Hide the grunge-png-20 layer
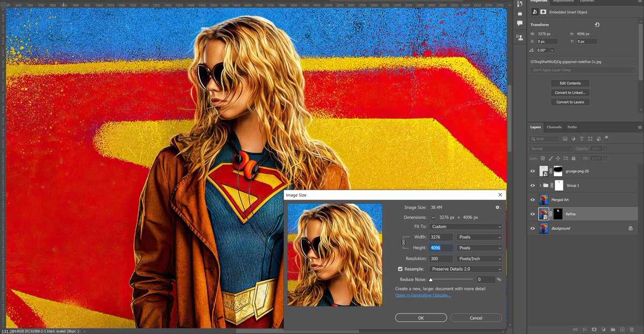Screen dimensions: 644x334 pos(533,171)
